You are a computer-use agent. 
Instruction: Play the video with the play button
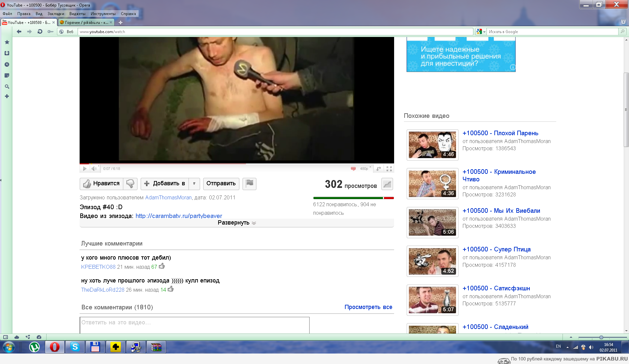[x=85, y=169]
